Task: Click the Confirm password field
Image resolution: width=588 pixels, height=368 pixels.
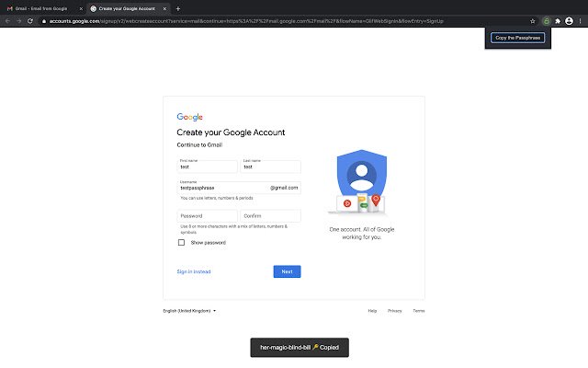Action: click(270, 216)
